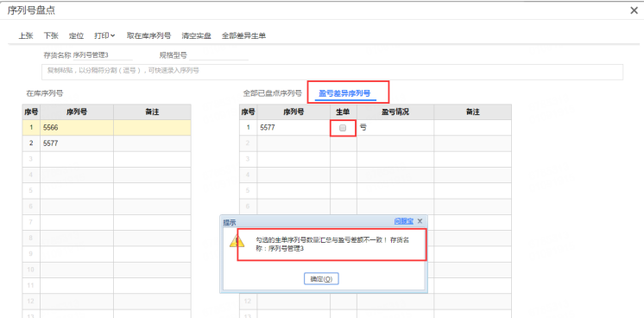Viewport: 644px width, 318px height.
Task: Click the serial number paste entry box
Action: (331, 72)
